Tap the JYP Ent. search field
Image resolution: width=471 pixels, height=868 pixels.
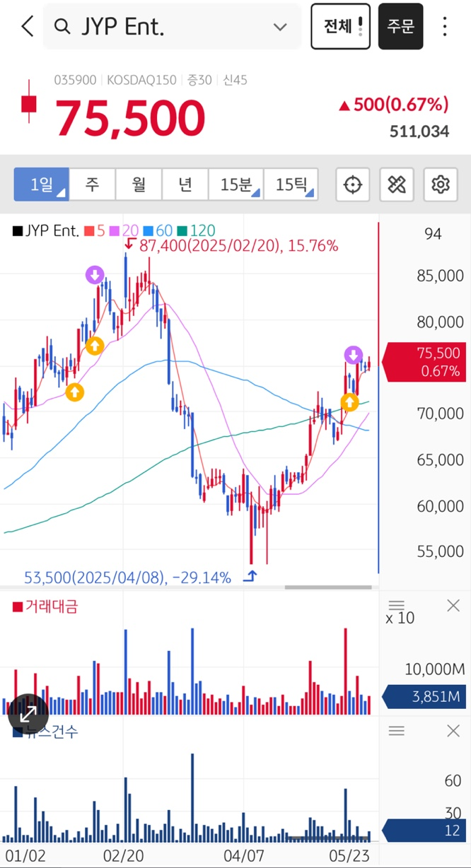[172, 27]
